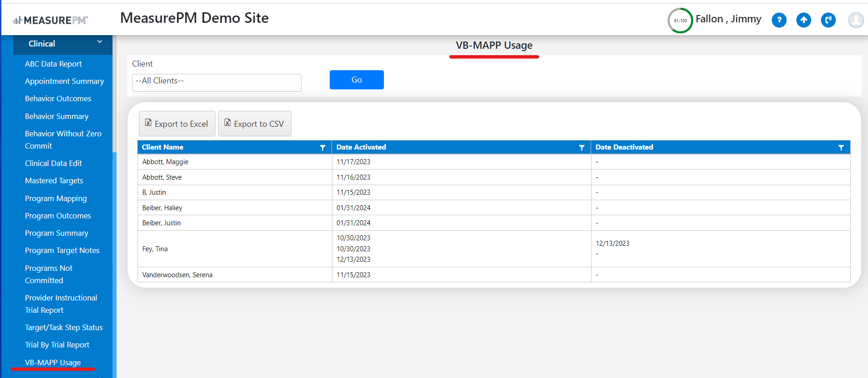Click the blue up-arrow upload icon
This screenshot has height=378, width=868.
[803, 20]
